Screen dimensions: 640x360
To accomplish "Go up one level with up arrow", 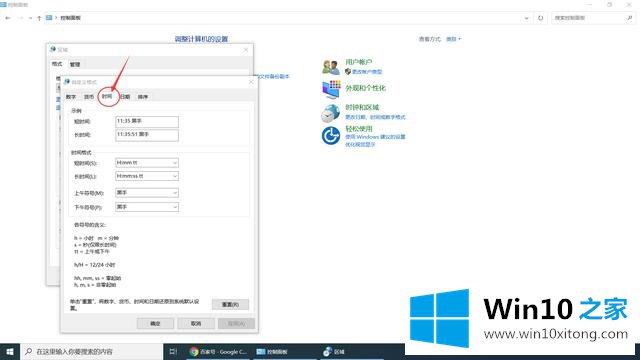I will point(39,18).
